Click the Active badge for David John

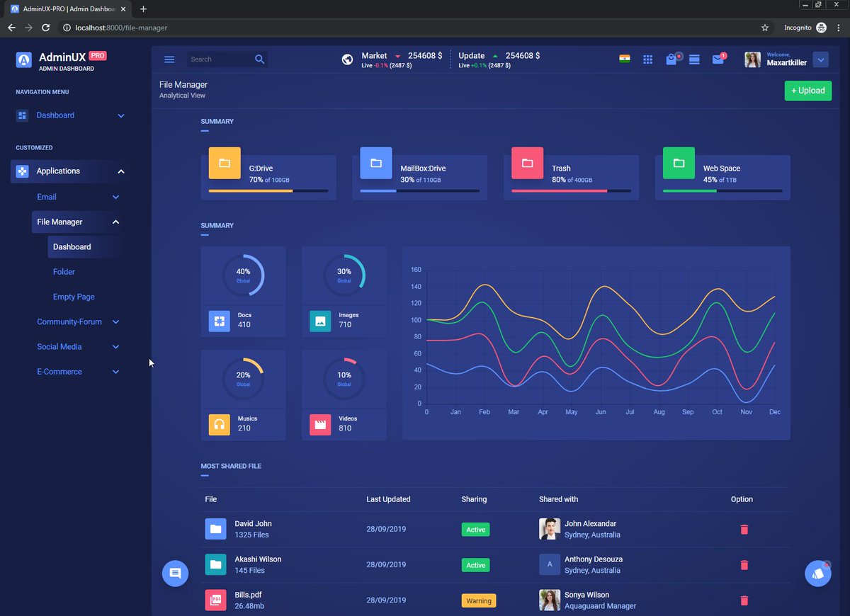click(476, 530)
